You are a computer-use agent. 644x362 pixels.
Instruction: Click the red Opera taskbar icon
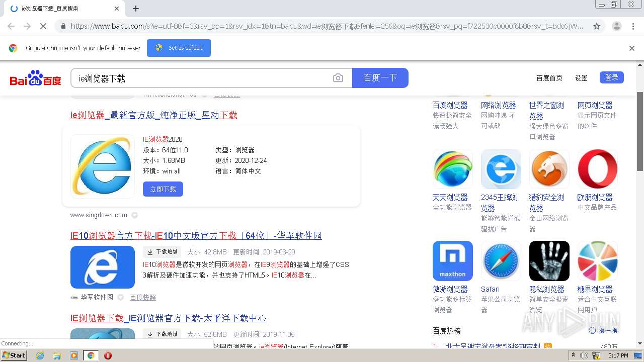point(108,355)
